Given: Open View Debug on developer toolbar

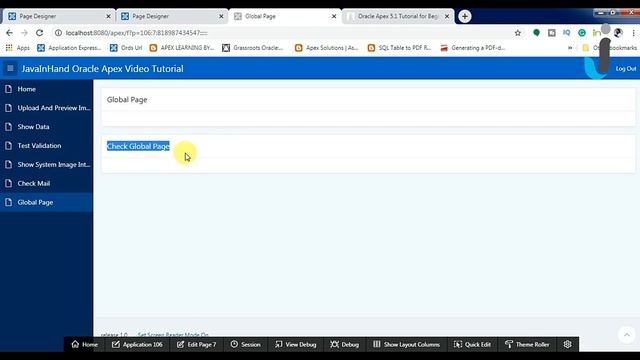Looking at the screenshot, I should point(296,344).
